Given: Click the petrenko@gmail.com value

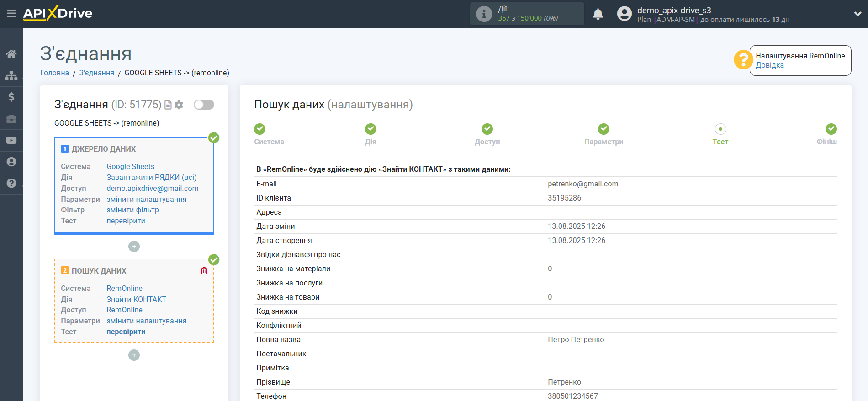Looking at the screenshot, I should pyautogui.click(x=583, y=184).
